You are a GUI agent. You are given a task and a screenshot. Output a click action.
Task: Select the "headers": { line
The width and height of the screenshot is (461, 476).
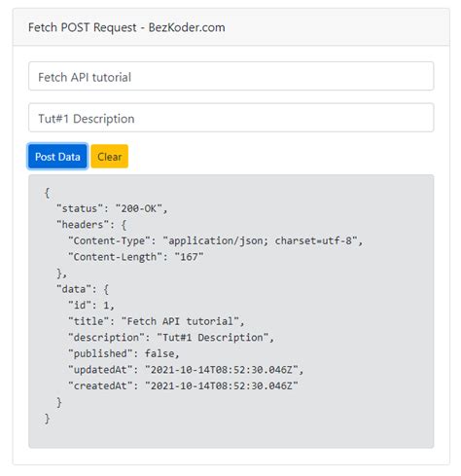[x=91, y=225]
